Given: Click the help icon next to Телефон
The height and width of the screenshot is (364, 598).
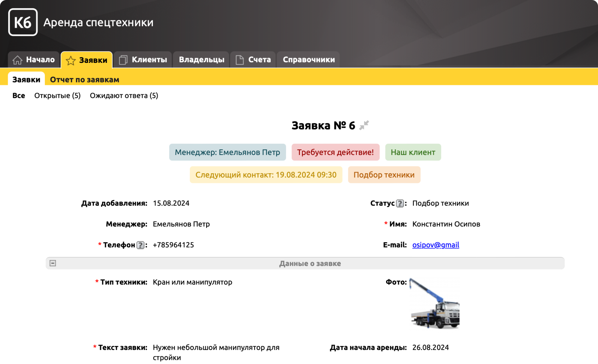Looking at the screenshot, I should [x=140, y=245].
